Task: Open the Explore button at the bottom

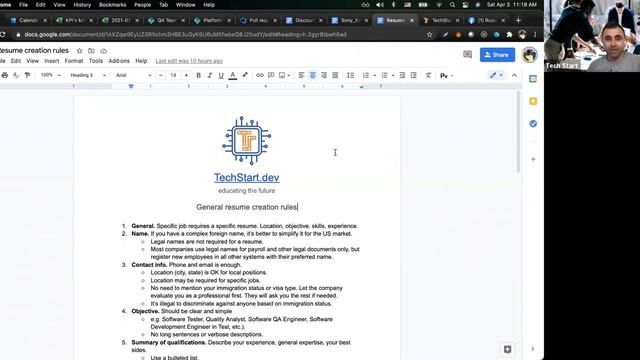Action: point(507,349)
